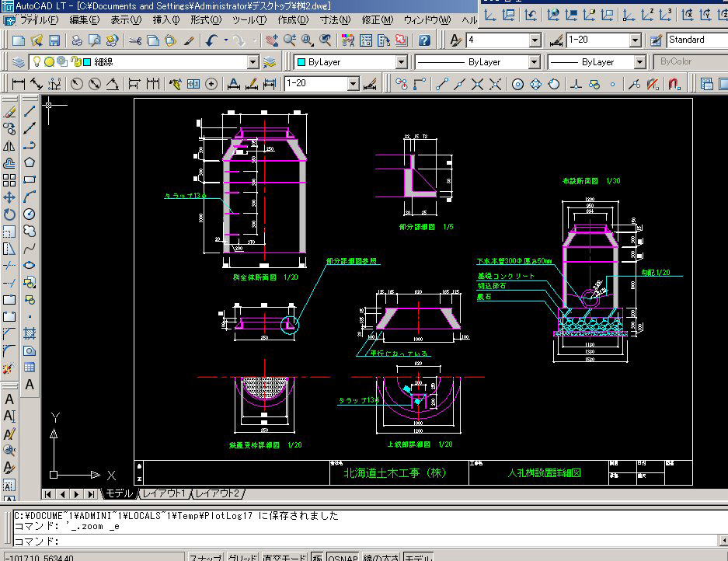Select the Rectangle draw tool

[30, 179]
